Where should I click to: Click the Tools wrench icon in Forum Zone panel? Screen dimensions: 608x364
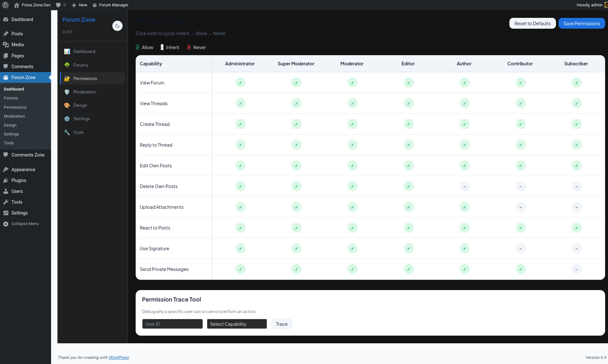[x=67, y=132]
